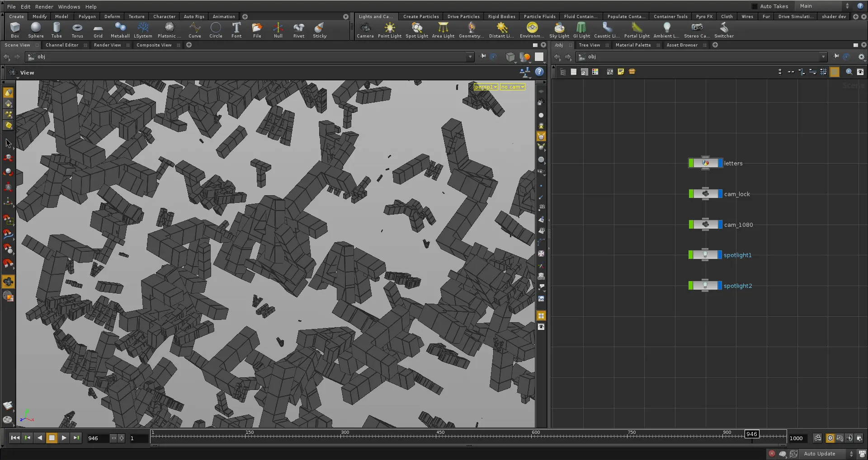Create a Torus from the shelf

point(77,30)
